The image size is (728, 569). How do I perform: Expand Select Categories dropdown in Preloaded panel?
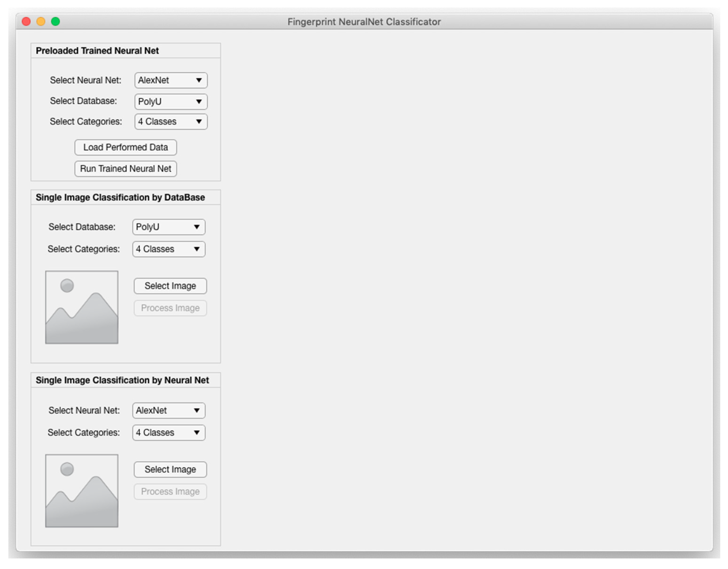click(171, 122)
